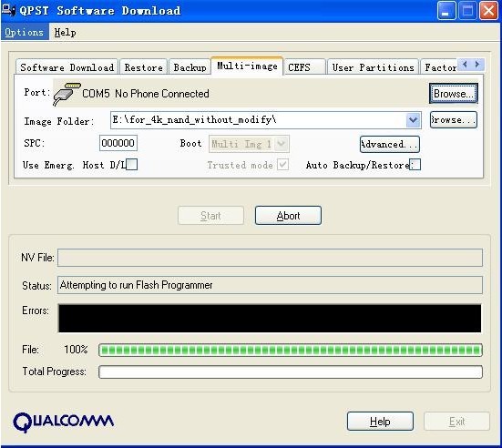Select the Multi-image tab
The width and height of the screenshot is (502, 448).
tap(247, 66)
